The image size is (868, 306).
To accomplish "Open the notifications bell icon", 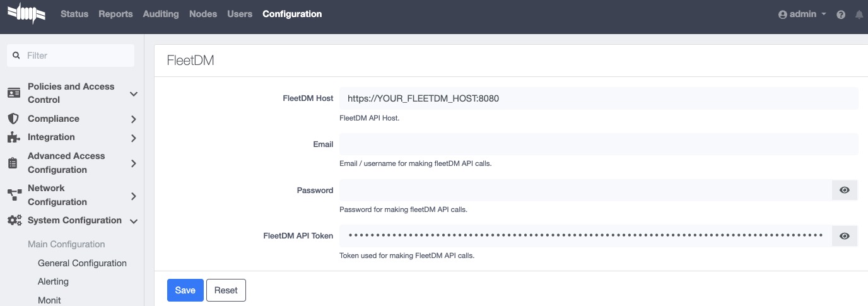I will coord(859,15).
